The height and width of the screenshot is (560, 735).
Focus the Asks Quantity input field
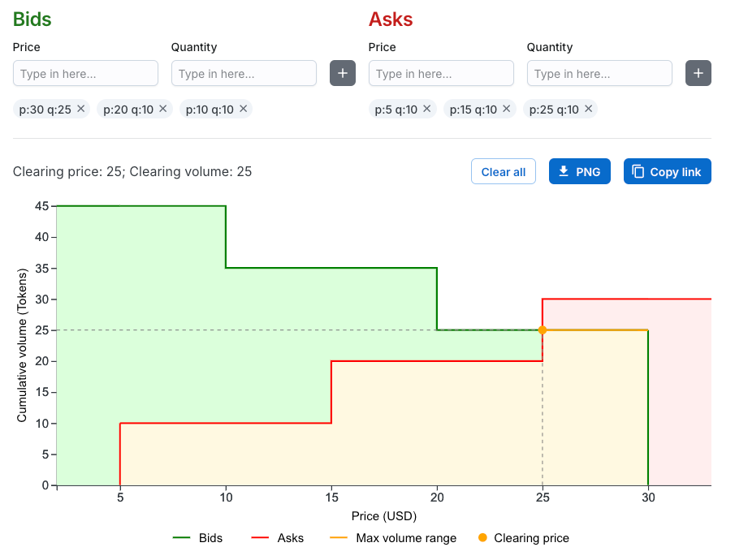[599, 73]
